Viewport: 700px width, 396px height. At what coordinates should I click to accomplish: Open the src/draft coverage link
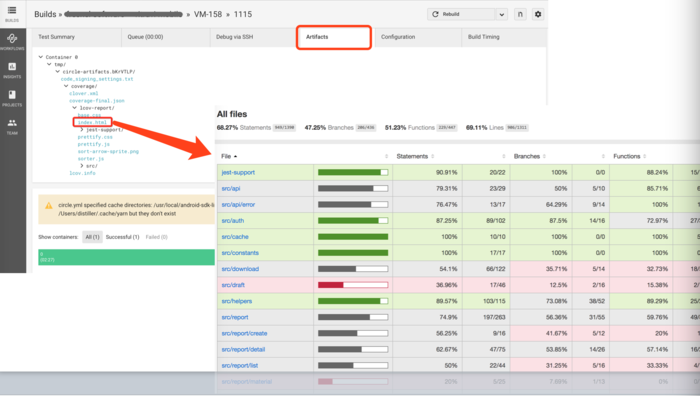[233, 285]
